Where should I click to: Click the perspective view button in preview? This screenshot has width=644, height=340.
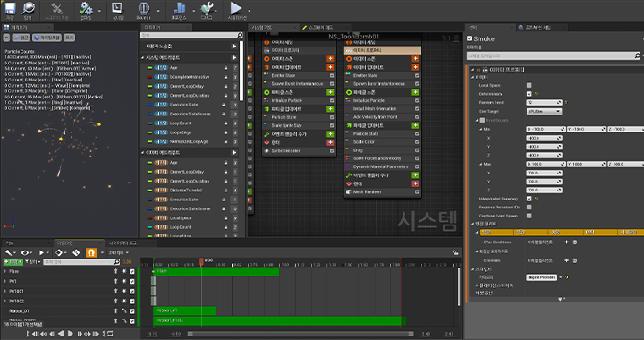coord(21,38)
